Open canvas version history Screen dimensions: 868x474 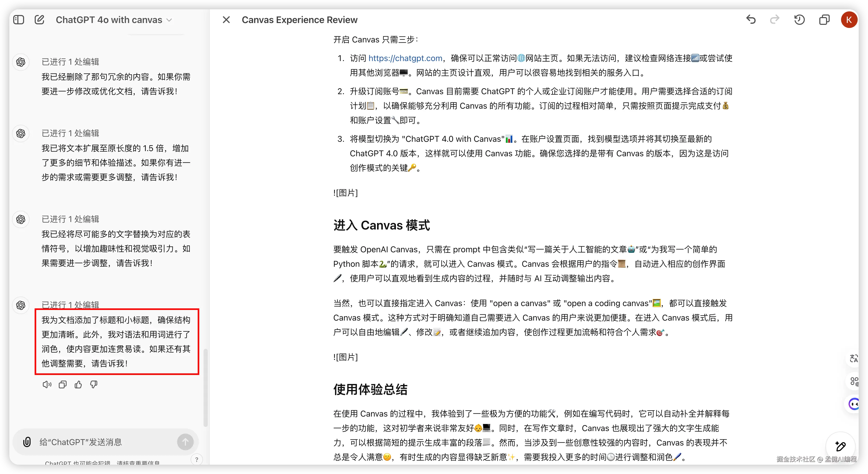pos(799,20)
